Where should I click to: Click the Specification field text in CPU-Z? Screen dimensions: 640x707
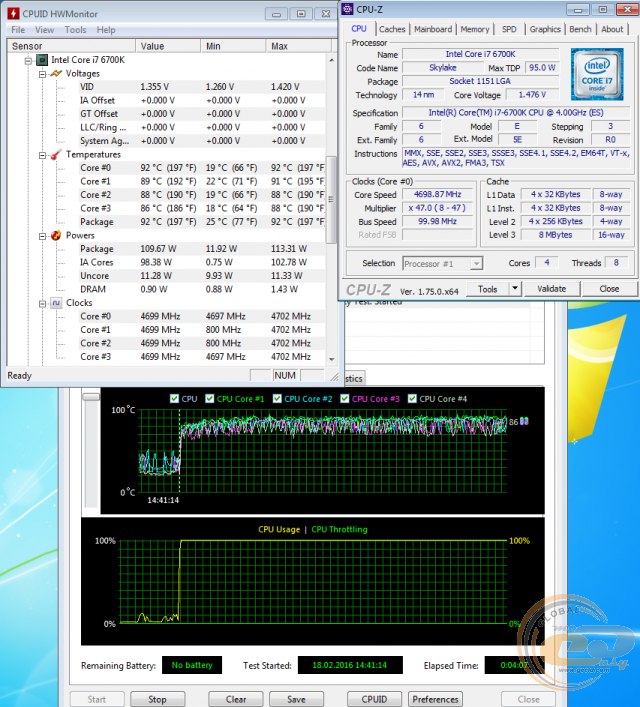pos(516,113)
